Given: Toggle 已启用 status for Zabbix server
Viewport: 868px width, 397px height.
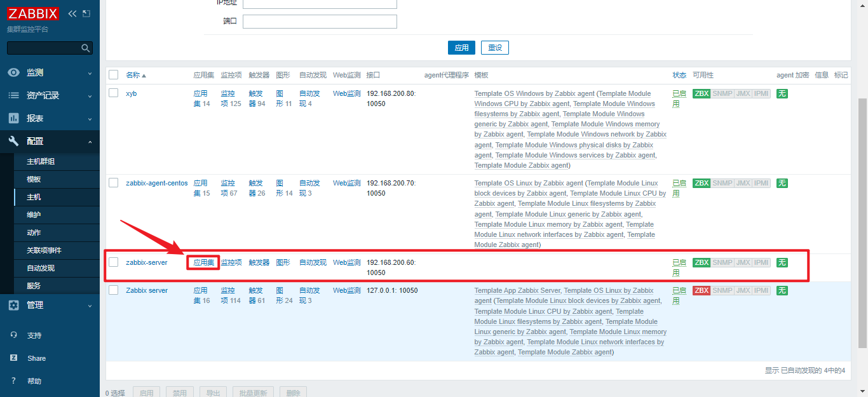Looking at the screenshot, I should click(679, 295).
